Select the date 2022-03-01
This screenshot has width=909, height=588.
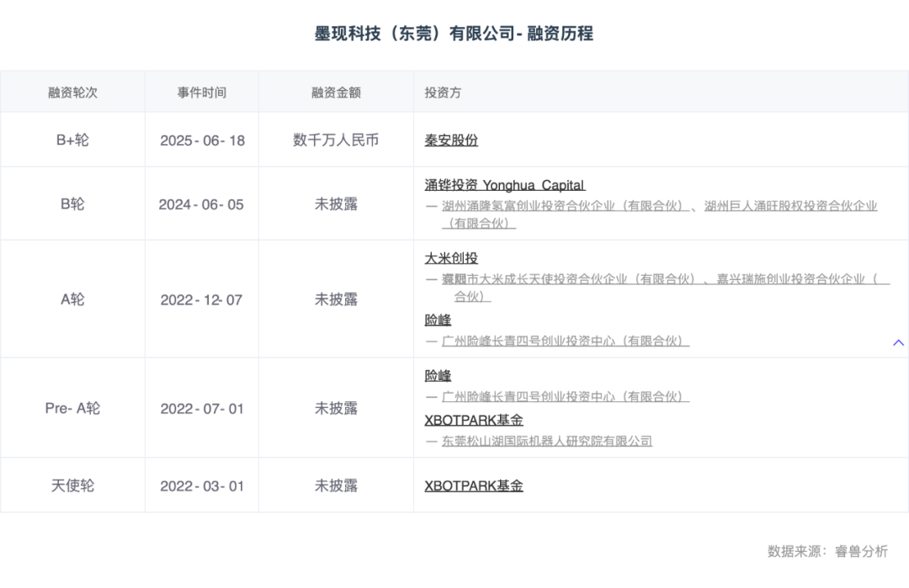(202, 485)
